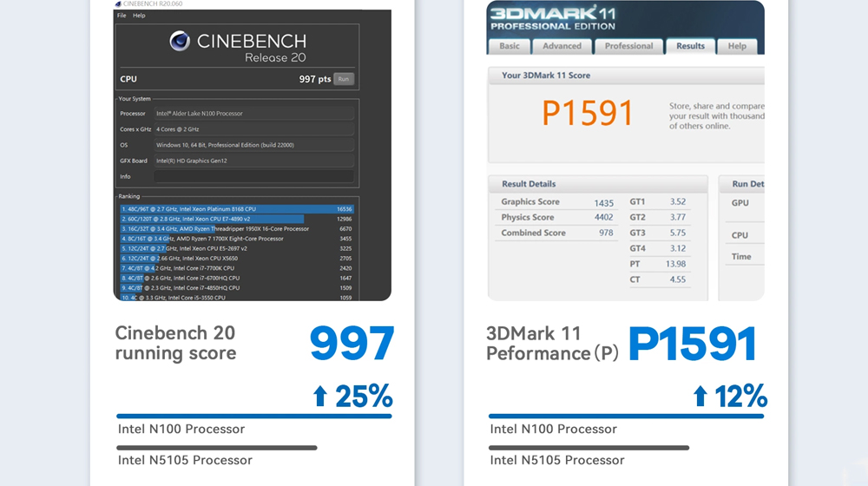Open the File menu in Cinebench

pos(122,16)
